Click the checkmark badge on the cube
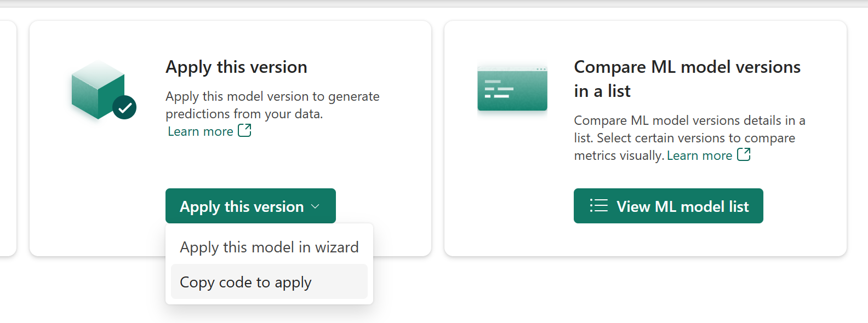This screenshot has width=868, height=323. [x=124, y=107]
